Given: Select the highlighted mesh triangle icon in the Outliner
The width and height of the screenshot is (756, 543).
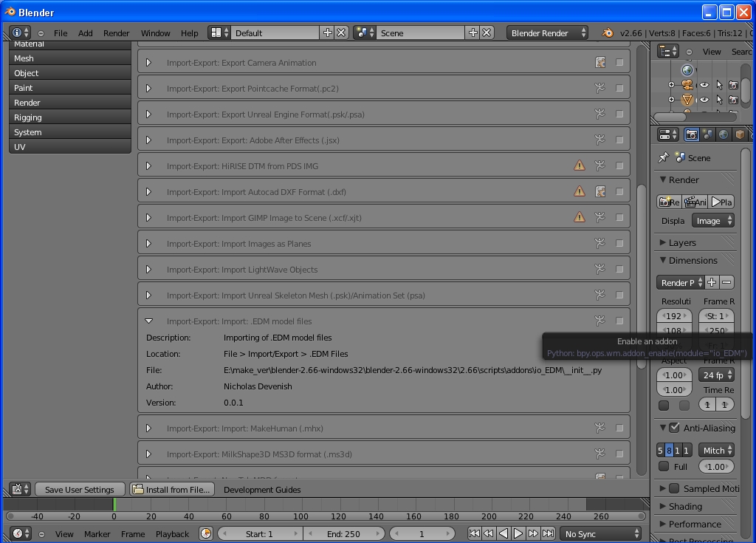Looking at the screenshot, I should 687,100.
